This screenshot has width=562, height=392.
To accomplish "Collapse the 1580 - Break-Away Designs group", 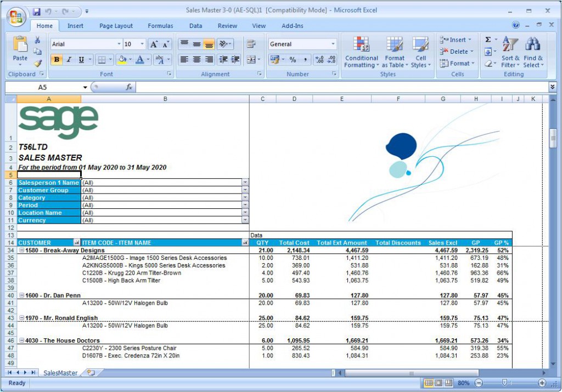I will click(21, 251).
